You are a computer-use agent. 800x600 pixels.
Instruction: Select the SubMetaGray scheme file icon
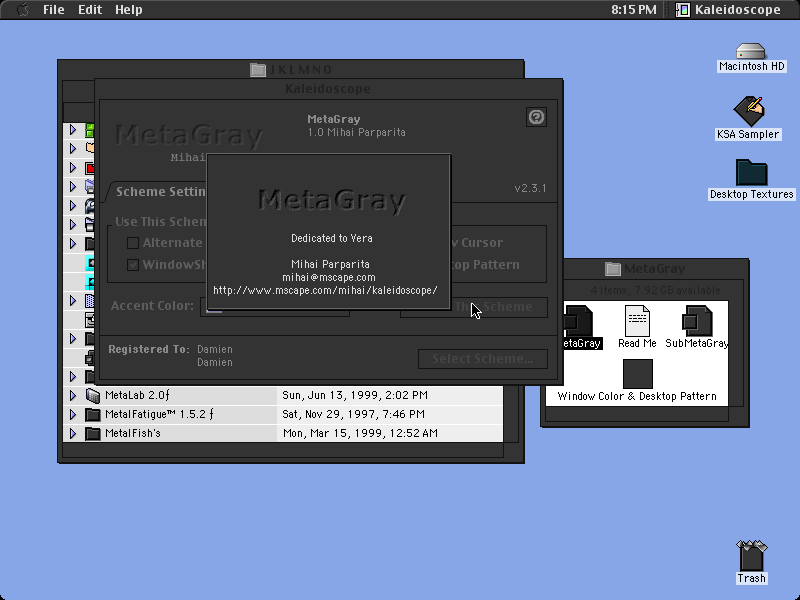(x=697, y=321)
